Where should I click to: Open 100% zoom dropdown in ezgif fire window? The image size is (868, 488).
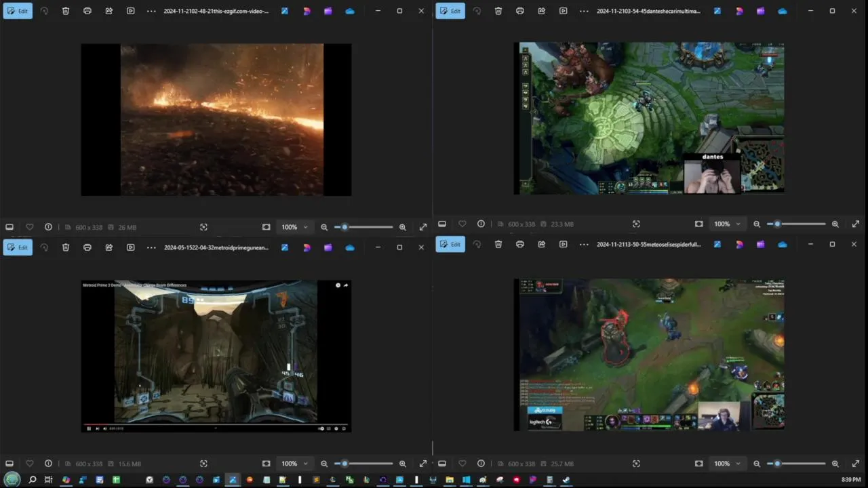295,227
